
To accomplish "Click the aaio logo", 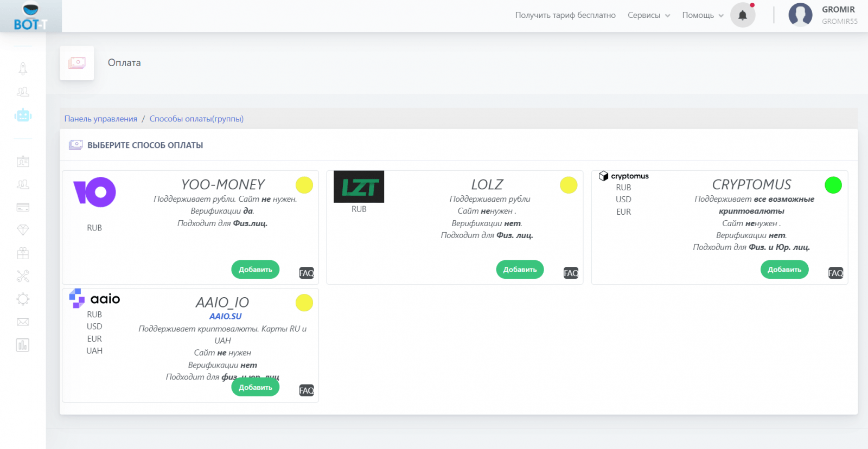I will click(94, 298).
